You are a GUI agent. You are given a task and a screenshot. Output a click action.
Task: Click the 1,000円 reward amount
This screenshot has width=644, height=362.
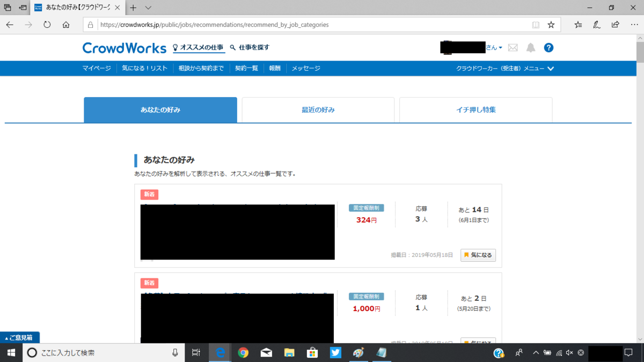pyautogui.click(x=367, y=308)
